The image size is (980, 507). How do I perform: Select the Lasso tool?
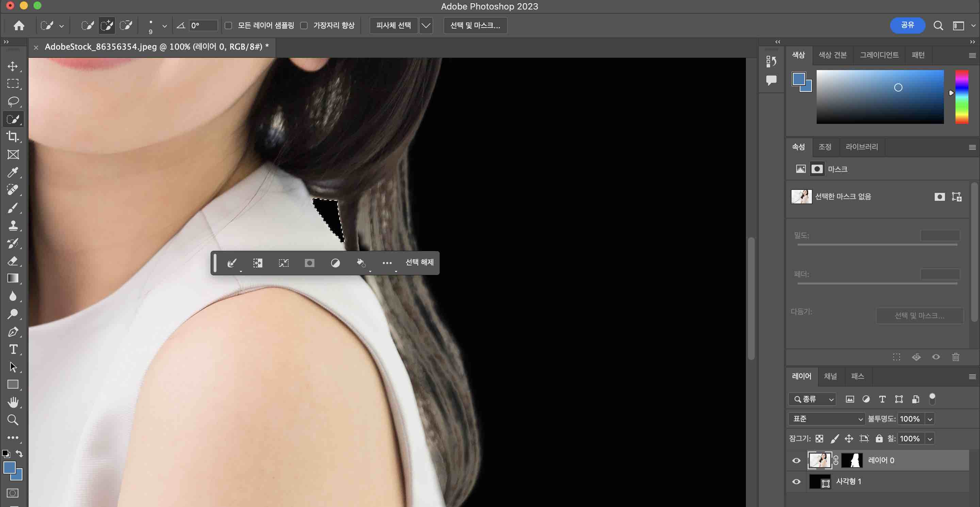13,101
